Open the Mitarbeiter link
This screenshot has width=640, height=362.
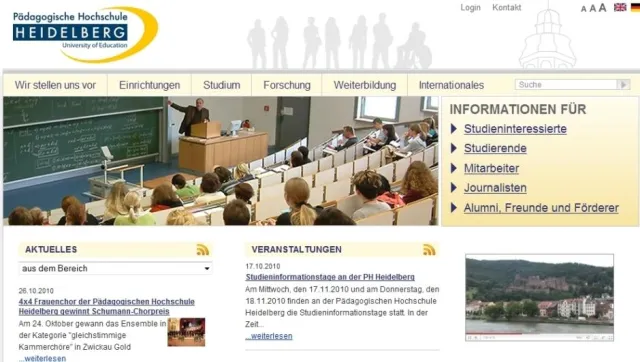click(x=491, y=168)
